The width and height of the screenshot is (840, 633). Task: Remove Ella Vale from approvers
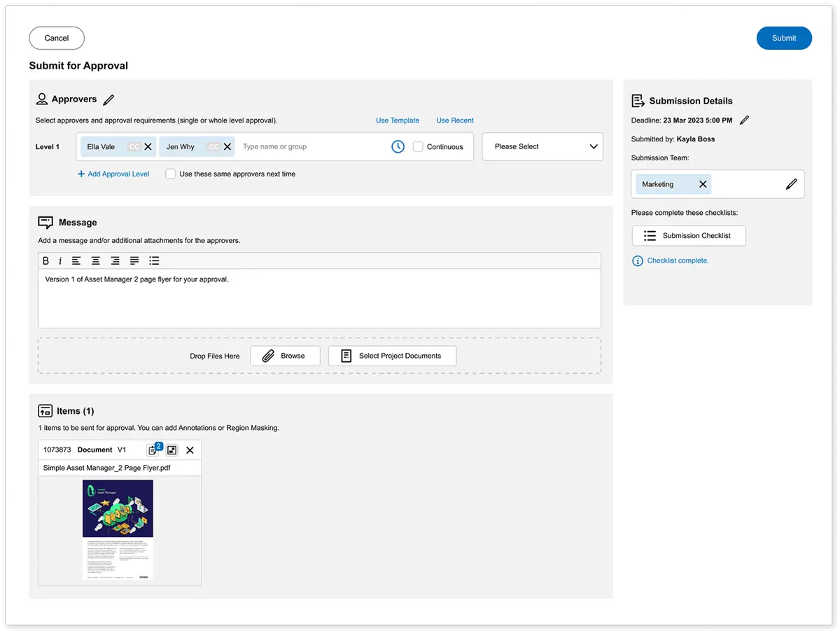point(148,147)
